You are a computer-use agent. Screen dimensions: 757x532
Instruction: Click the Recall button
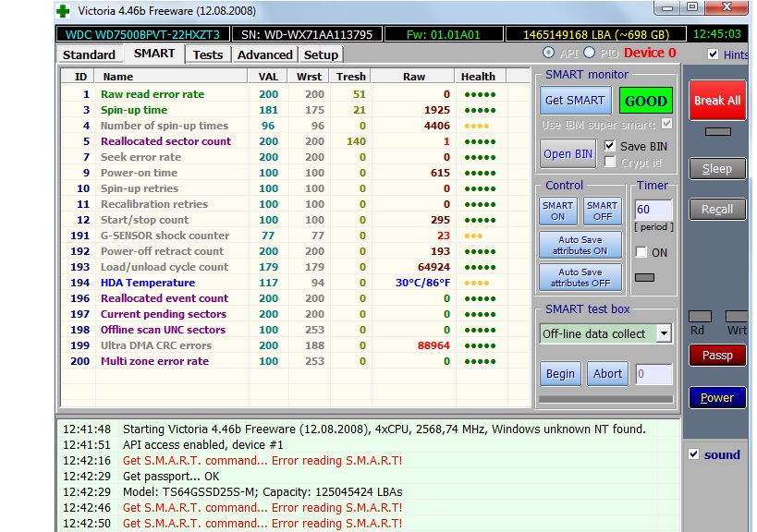717,210
